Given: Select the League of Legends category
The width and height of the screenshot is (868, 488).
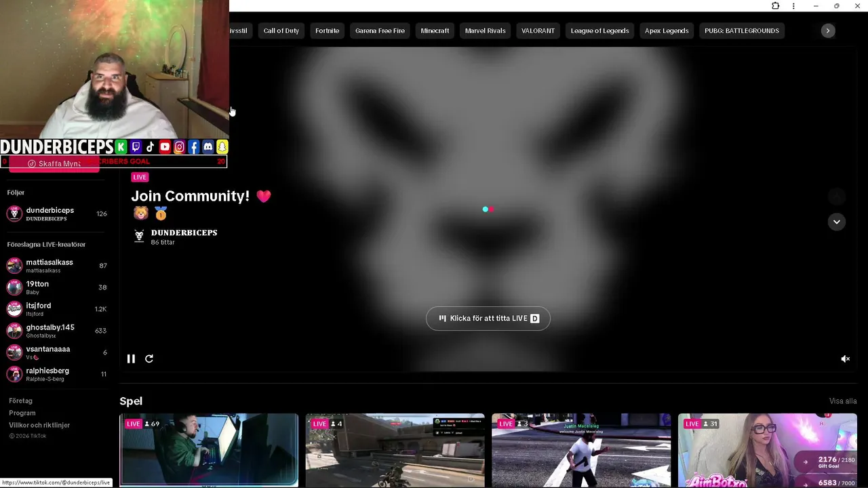Looking at the screenshot, I should click(x=599, y=30).
